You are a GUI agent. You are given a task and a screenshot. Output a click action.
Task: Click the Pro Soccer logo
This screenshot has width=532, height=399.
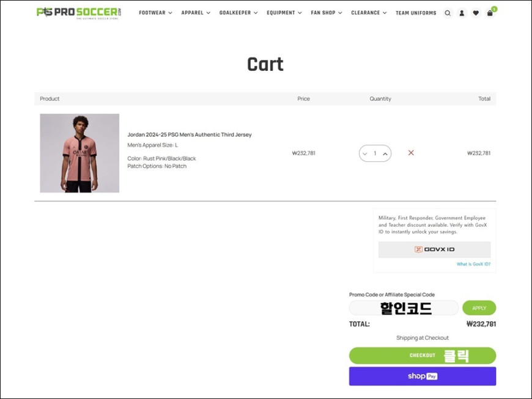79,13
